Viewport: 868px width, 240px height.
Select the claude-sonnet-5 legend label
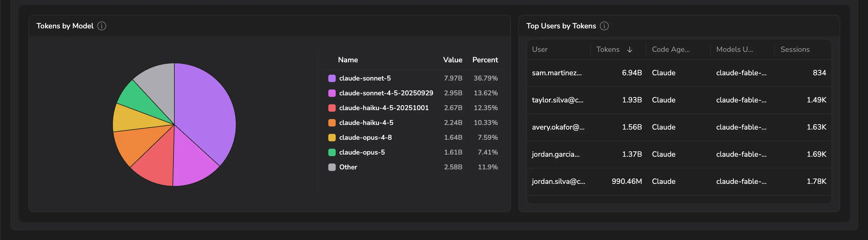tap(365, 78)
